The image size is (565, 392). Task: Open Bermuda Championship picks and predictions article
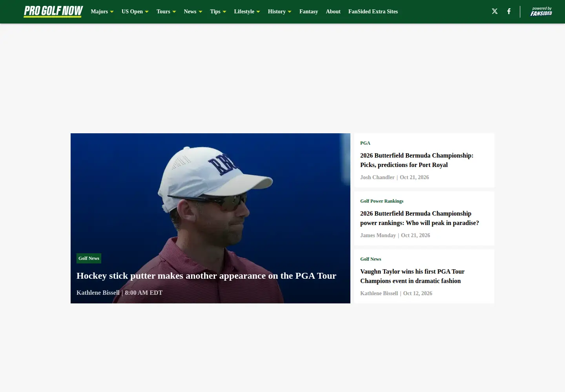[x=417, y=160]
